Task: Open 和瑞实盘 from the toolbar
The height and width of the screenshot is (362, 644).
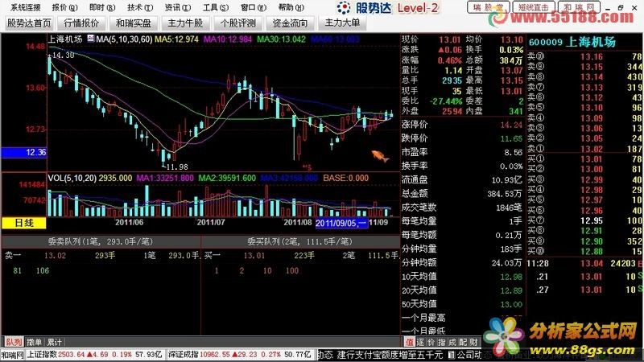Action: click(134, 23)
